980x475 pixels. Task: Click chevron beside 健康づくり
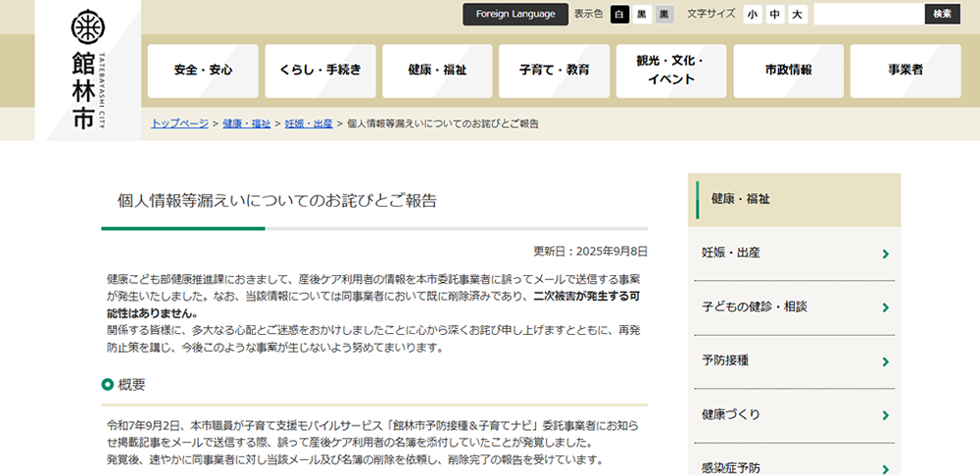click(885, 415)
